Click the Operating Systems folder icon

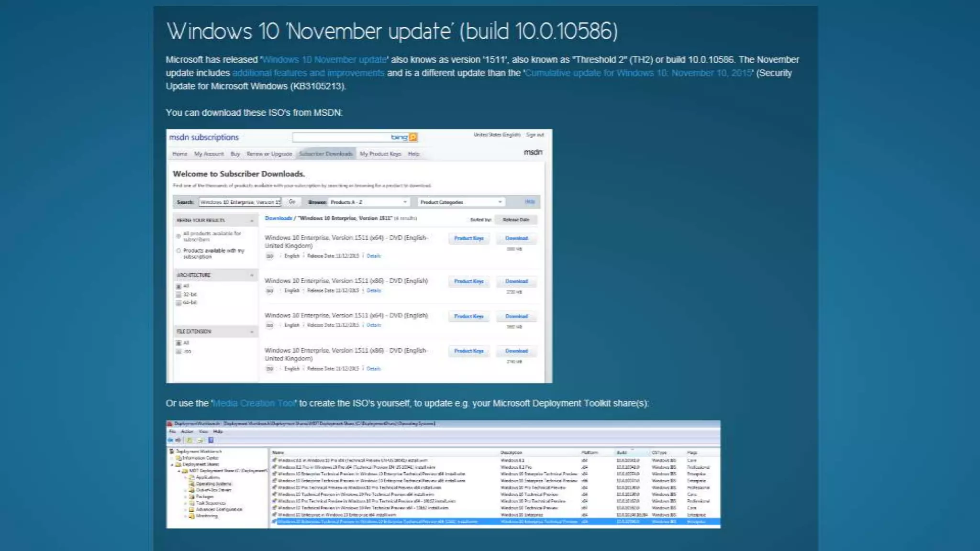click(191, 484)
